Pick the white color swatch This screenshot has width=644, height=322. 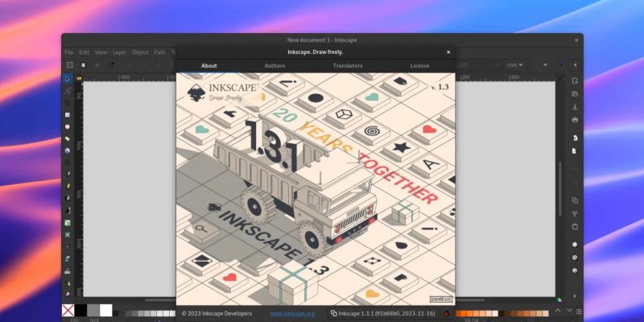point(106,310)
